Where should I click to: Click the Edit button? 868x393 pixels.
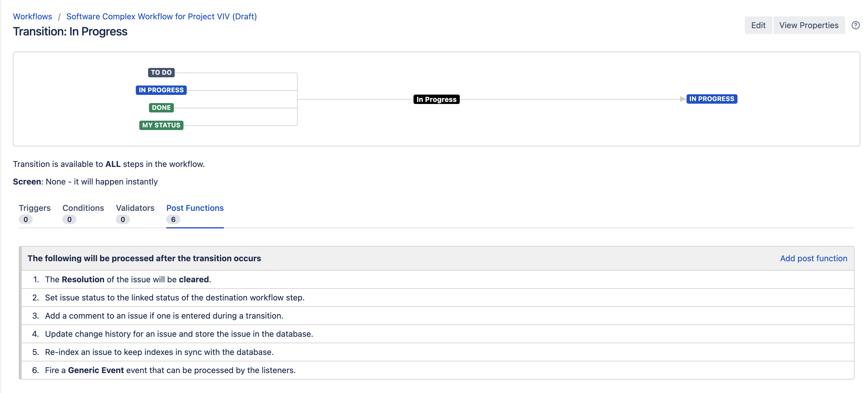(758, 25)
